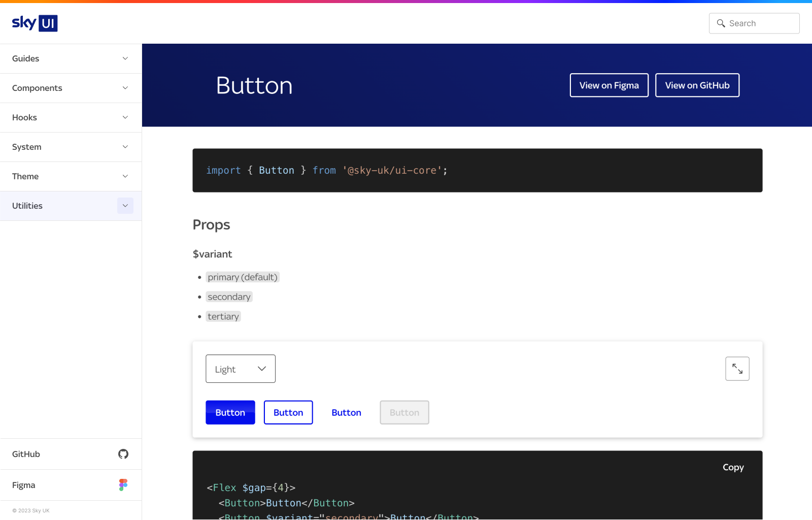The height and width of the screenshot is (520, 812).
Task: Click the secondary outlined Button
Action: (x=288, y=412)
